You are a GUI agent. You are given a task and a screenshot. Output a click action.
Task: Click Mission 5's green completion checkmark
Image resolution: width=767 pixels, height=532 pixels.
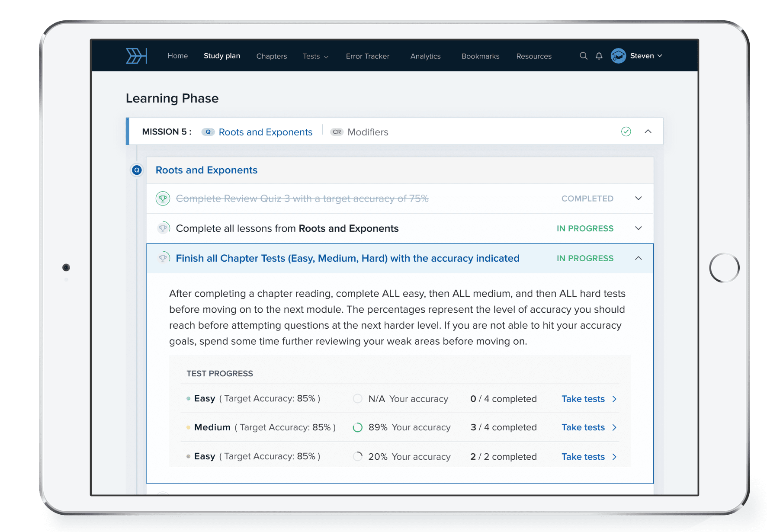[x=626, y=131]
